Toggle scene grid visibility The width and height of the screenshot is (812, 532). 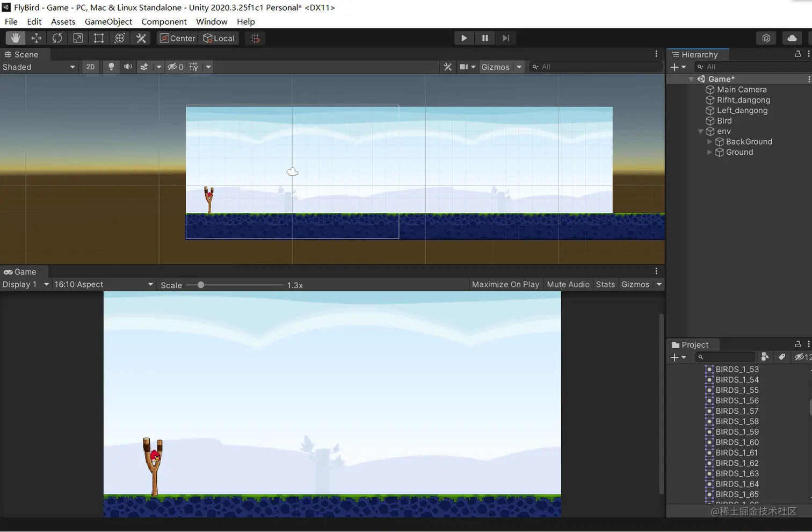point(194,67)
